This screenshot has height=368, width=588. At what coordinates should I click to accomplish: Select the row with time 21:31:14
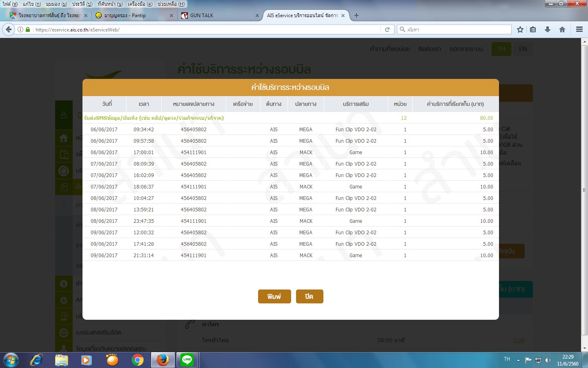[x=291, y=255]
